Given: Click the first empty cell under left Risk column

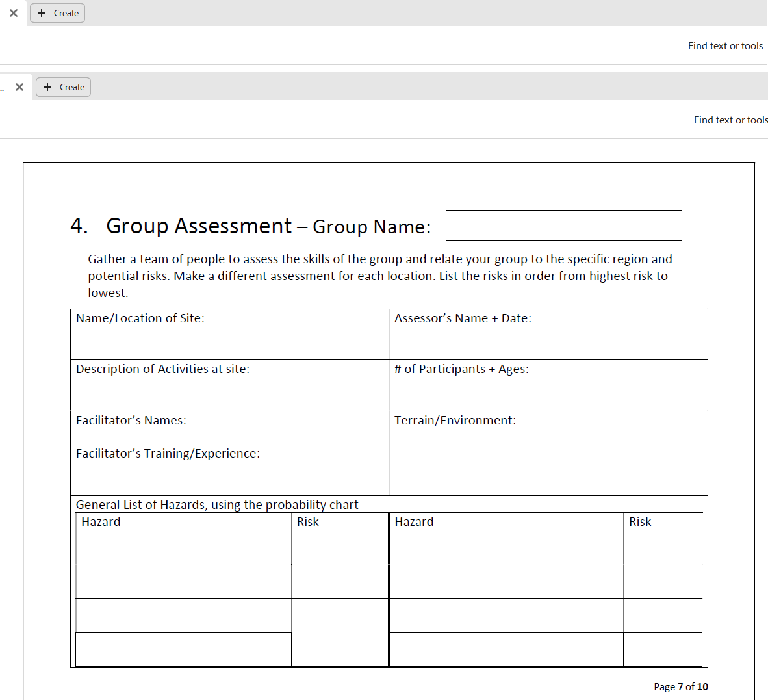Looking at the screenshot, I should 339,547.
